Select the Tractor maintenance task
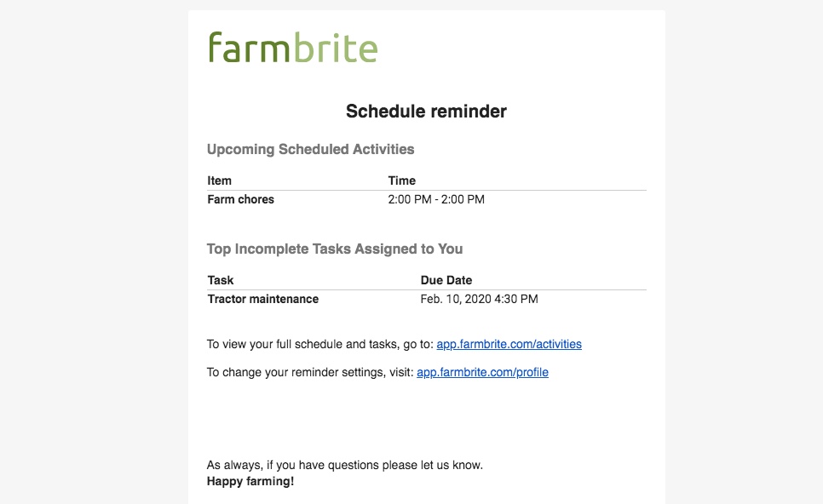The width and height of the screenshot is (823, 504). tap(262, 300)
